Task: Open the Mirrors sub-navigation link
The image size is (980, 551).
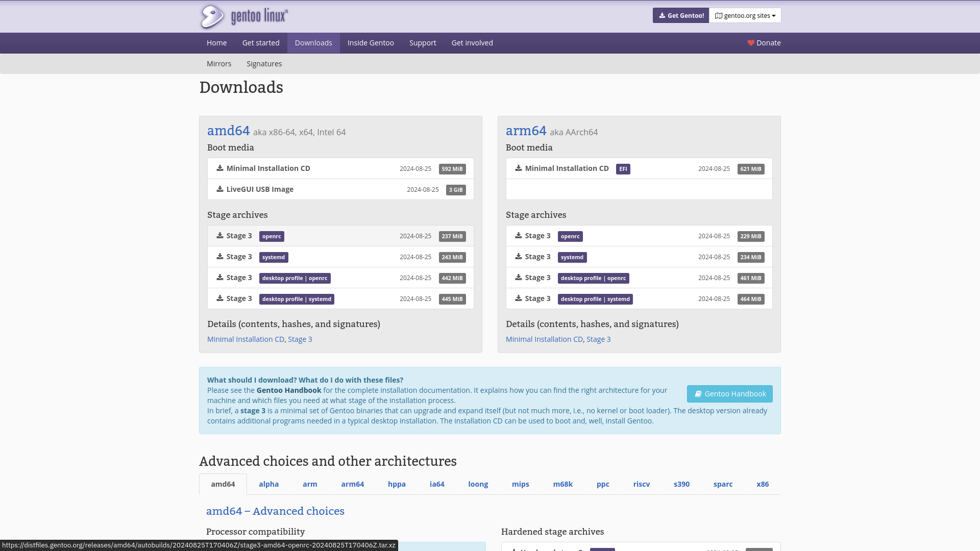Action: point(219,64)
